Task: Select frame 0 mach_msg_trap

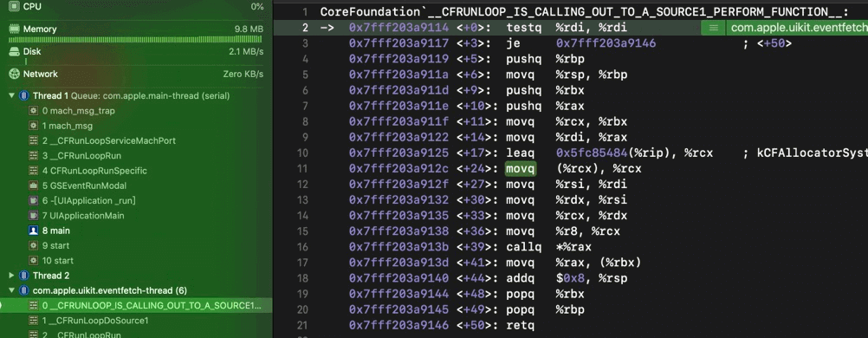Action: tap(136, 111)
